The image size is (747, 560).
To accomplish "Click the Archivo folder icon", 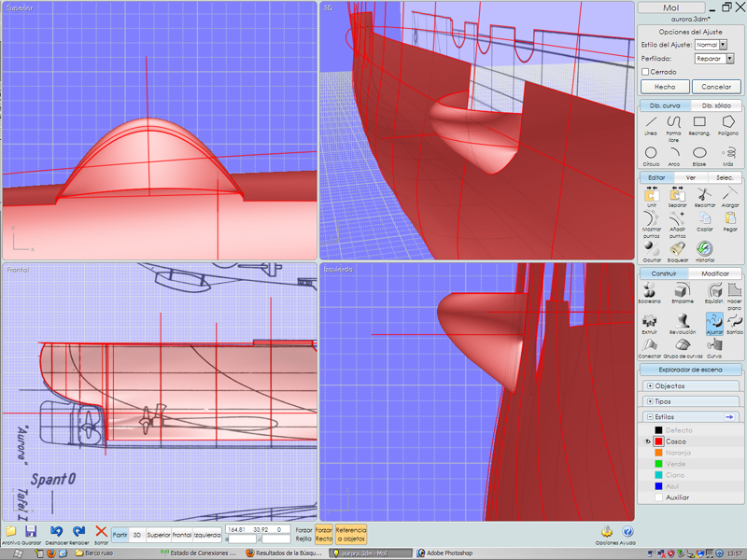I will coord(11,535).
